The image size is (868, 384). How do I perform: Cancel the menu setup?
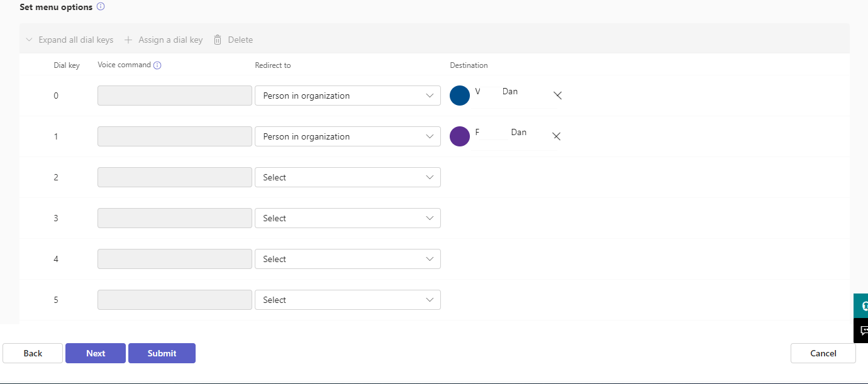[823, 353]
